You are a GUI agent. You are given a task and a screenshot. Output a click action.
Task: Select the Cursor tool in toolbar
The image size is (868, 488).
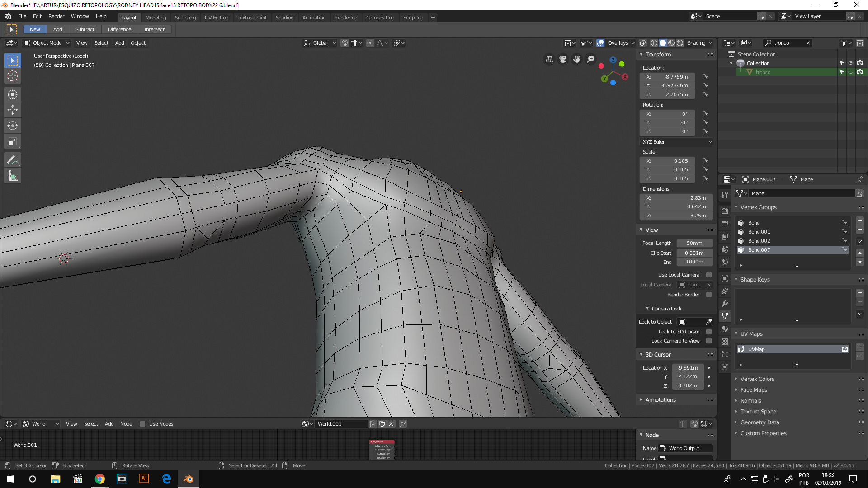(x=13, y=76)
